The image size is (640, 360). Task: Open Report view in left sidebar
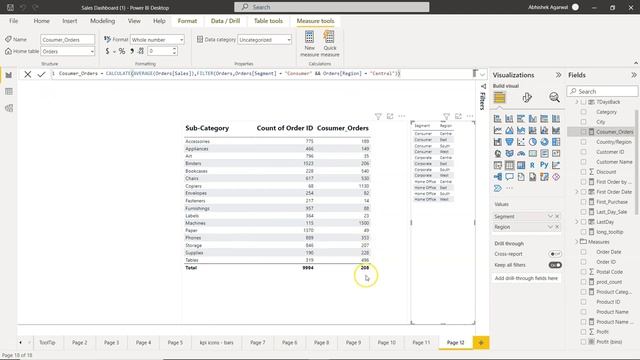tap(9, 76)
